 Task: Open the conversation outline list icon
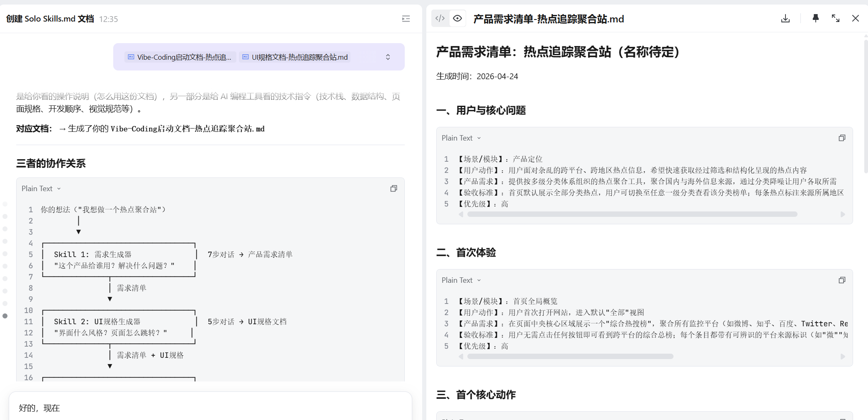406,19
